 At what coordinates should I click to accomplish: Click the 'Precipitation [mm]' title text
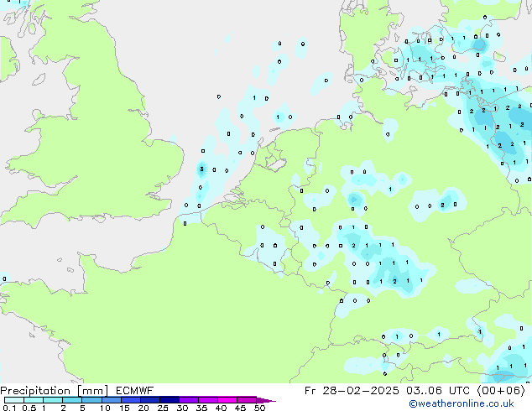(x=55, y=391)
